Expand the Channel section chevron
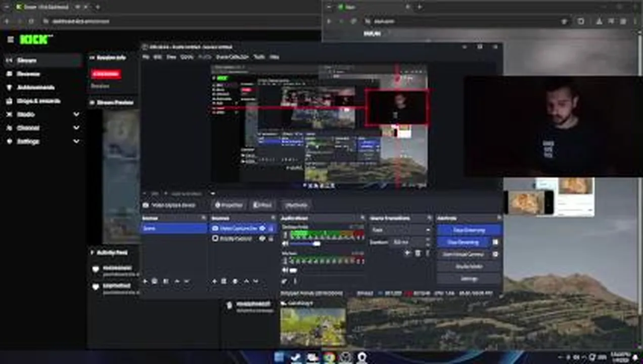Viewport: 643px width, 364px height. [76, 128]
